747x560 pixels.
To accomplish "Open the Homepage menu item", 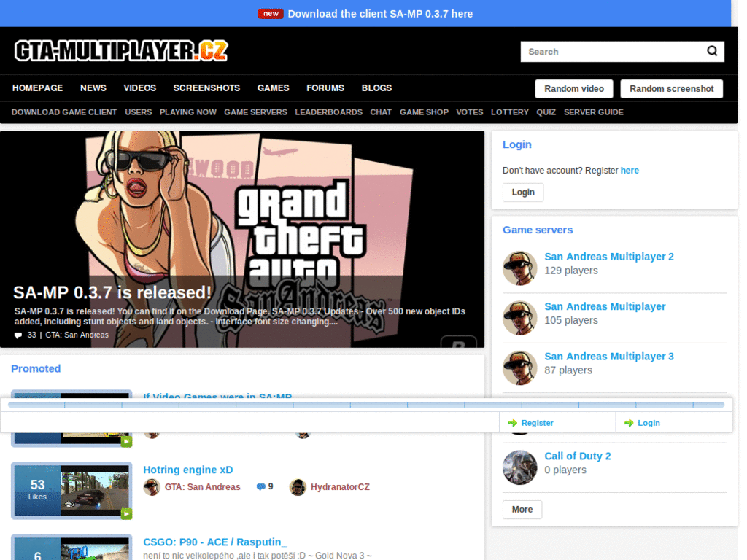I will (38, 88).
